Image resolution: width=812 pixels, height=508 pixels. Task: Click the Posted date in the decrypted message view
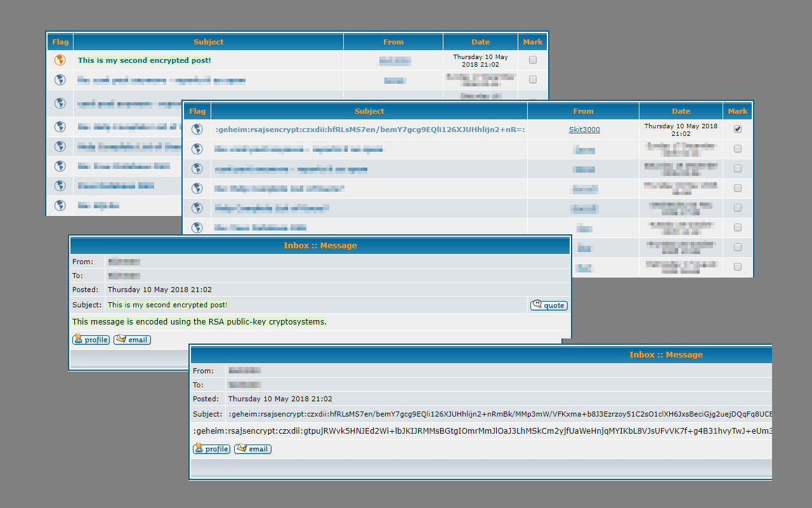pos(160,290)
